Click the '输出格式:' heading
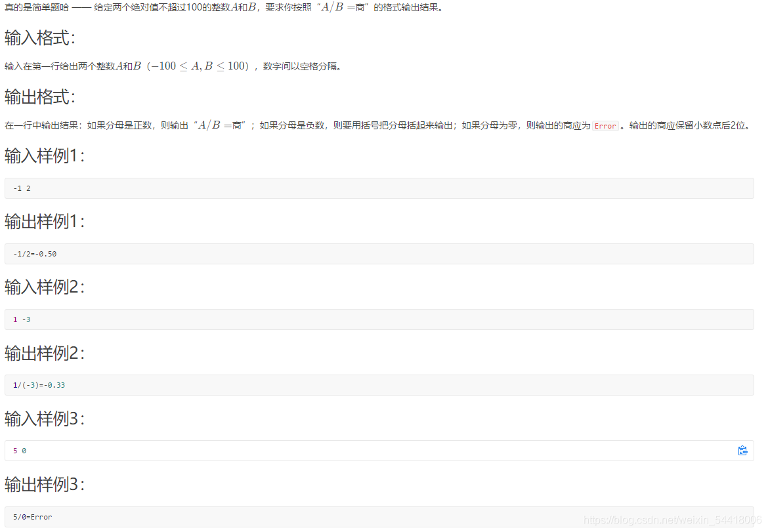This screenshot has width=768, height=532. click(x=40, y=97)
